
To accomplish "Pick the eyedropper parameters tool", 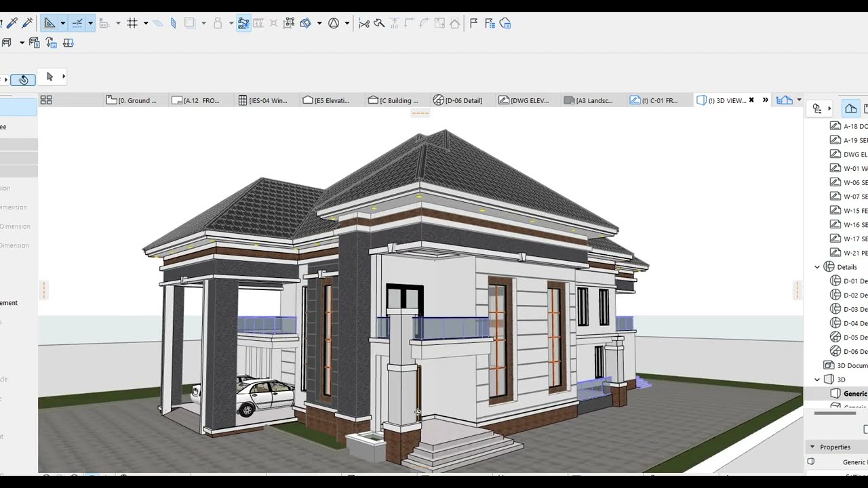I will [12, 23].
